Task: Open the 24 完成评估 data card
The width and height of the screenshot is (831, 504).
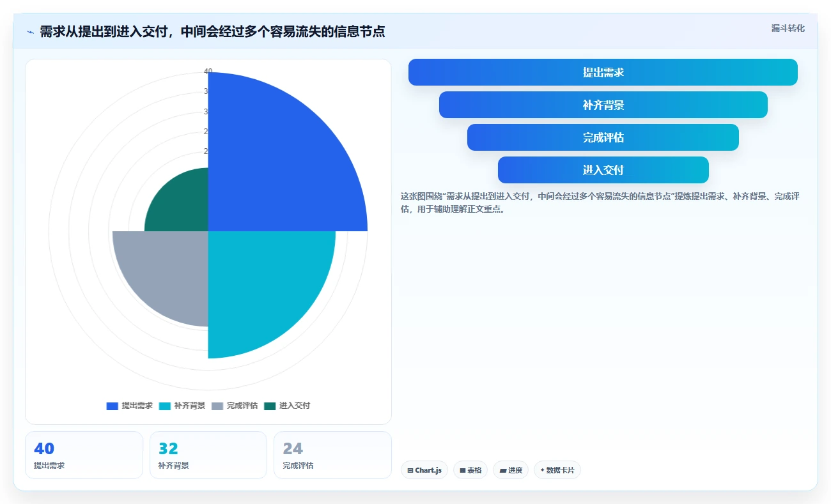Action: click(x=332, y=455)
